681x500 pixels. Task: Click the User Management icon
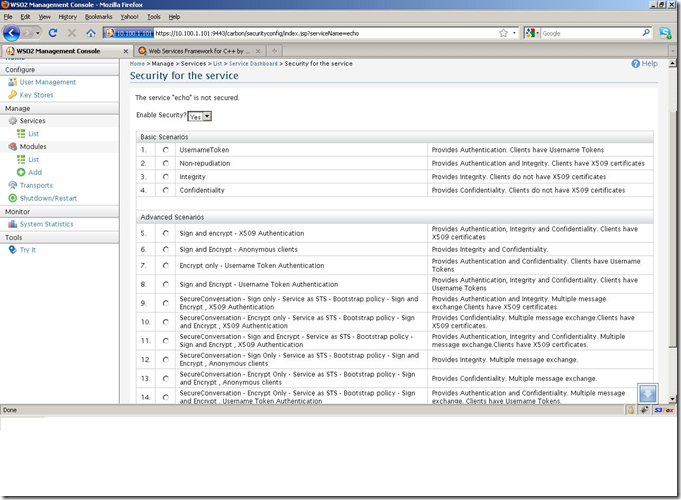point(13,82)
